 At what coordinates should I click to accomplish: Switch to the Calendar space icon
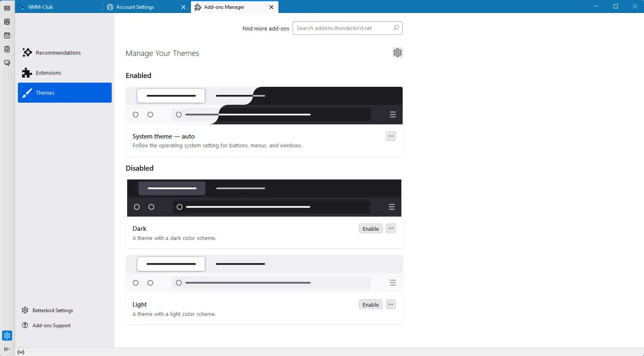pos(7,35)
